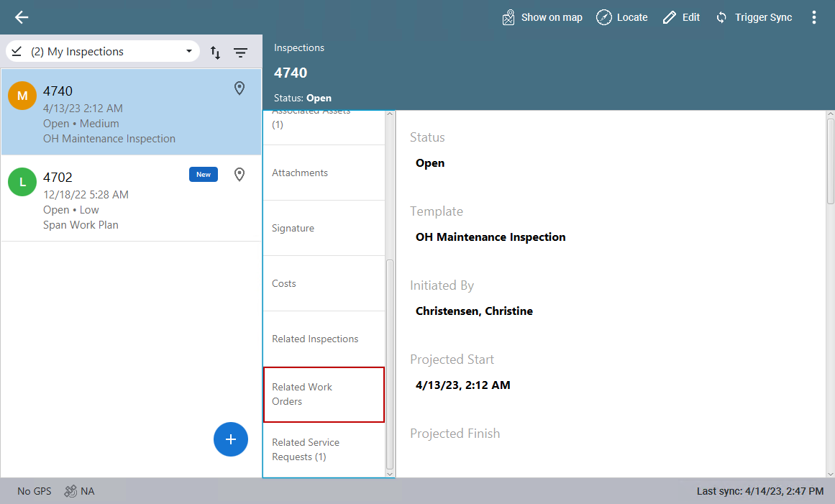Open the three-dot overflow menu
Viewport: 835px width, 504px height.
click(814, 17)
